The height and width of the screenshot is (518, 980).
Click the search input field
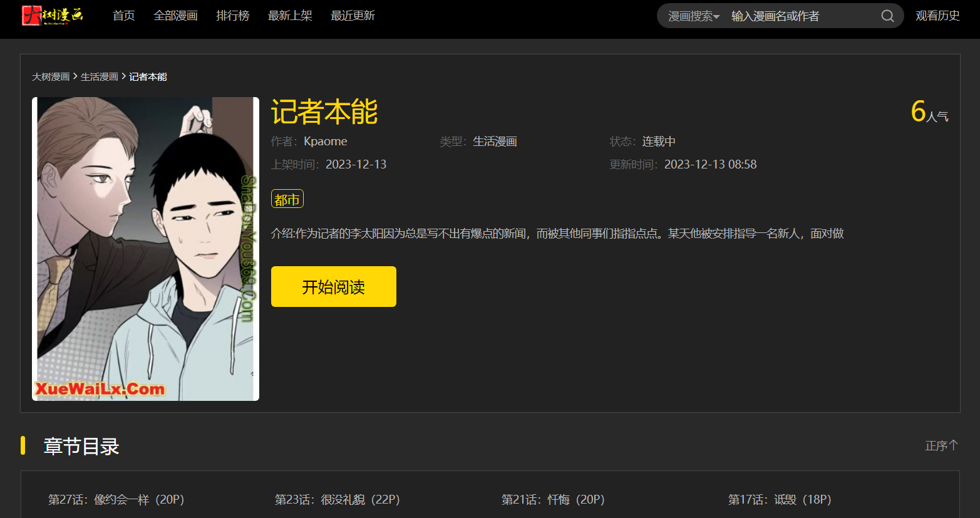coord(800,16)
